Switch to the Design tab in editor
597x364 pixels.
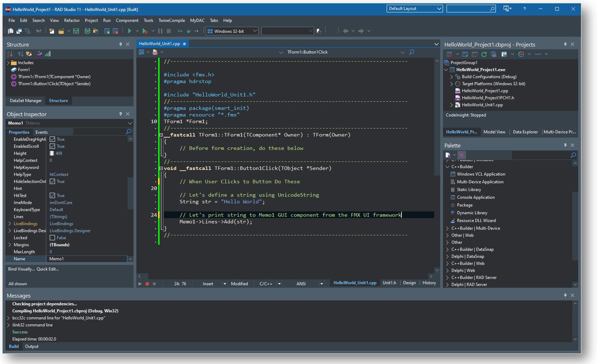[409, 283]
